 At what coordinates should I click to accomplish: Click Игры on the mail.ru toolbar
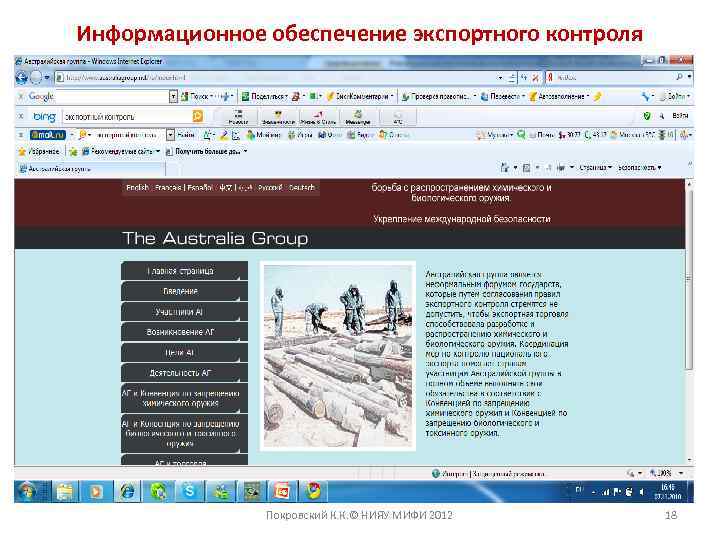click(x=300, y=135)
